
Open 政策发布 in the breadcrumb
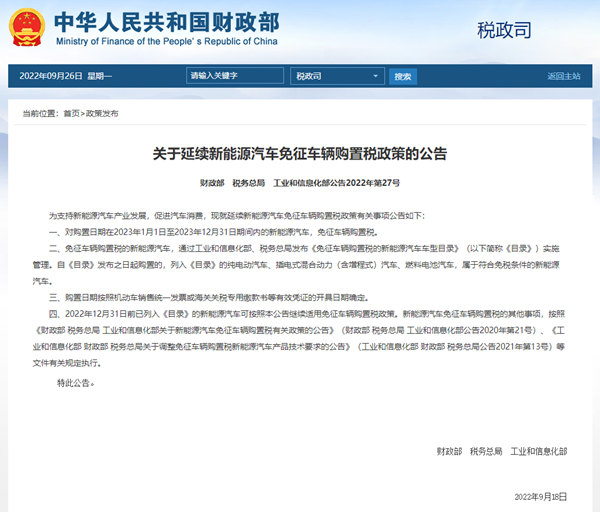click(102, 113)
